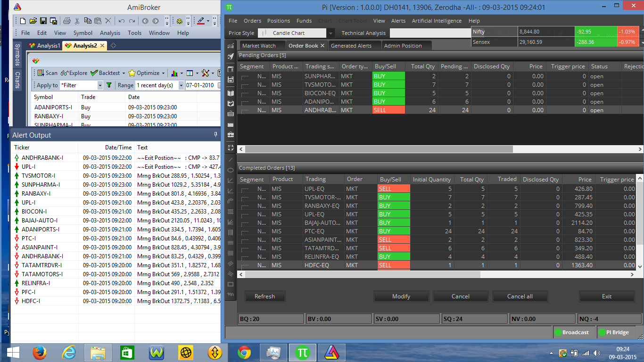Screen dimensions: 644x362
Task: Open the Symbols side panel in AmiBroker
Action: tap(17, 56)
